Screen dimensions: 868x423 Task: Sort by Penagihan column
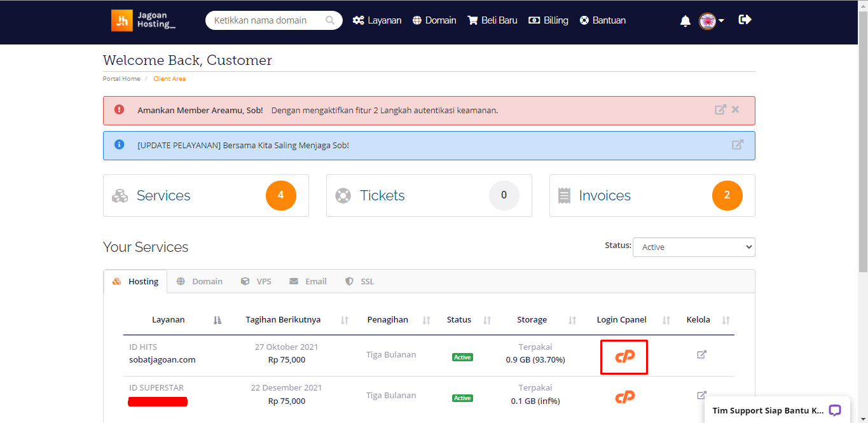click(427, 320)
